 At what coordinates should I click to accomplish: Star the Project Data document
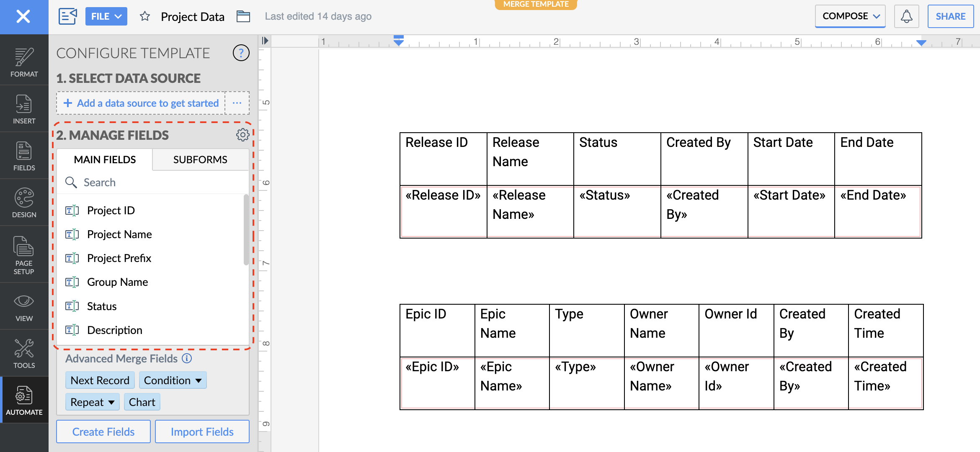tap(145, 16)
